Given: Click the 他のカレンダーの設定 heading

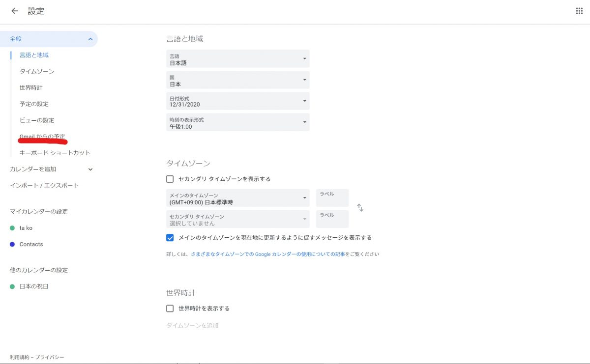Looking at the screenshot, I should pyautogui.click(x=39, y=270).
